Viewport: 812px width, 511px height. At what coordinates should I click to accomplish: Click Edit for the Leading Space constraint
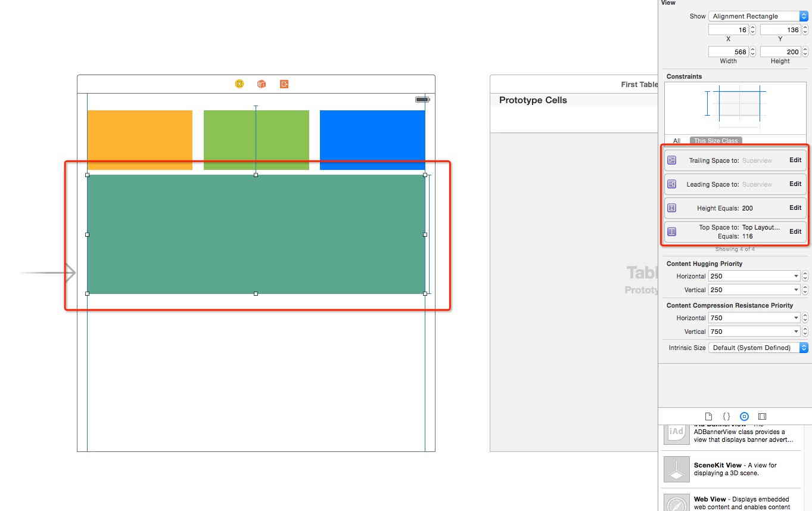point(795,184)
